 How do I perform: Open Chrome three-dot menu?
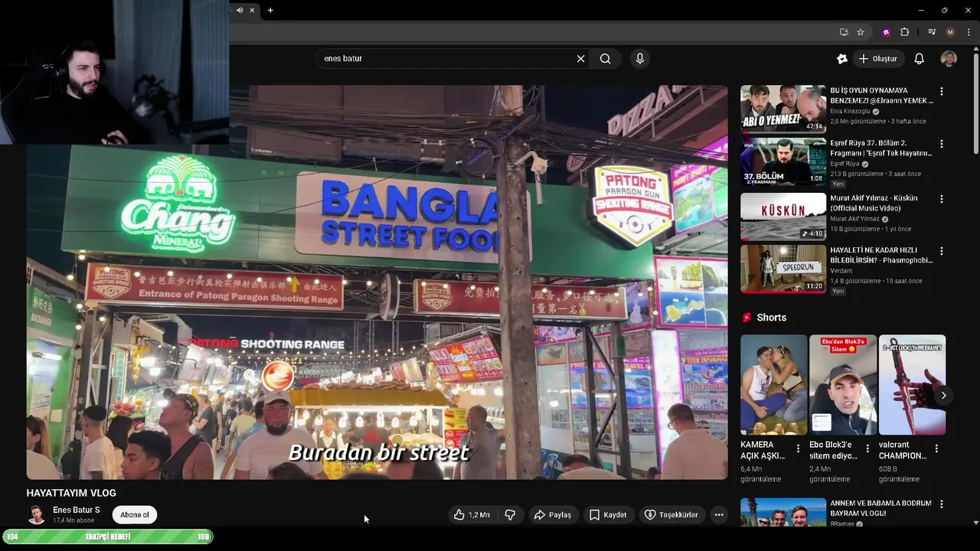tap(969, 32)
